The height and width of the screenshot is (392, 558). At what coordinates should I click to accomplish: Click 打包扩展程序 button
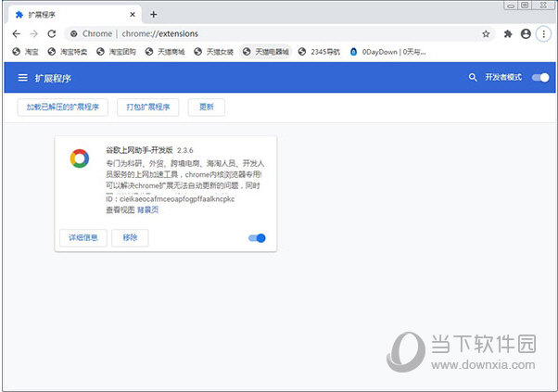(x=148, y=107)
